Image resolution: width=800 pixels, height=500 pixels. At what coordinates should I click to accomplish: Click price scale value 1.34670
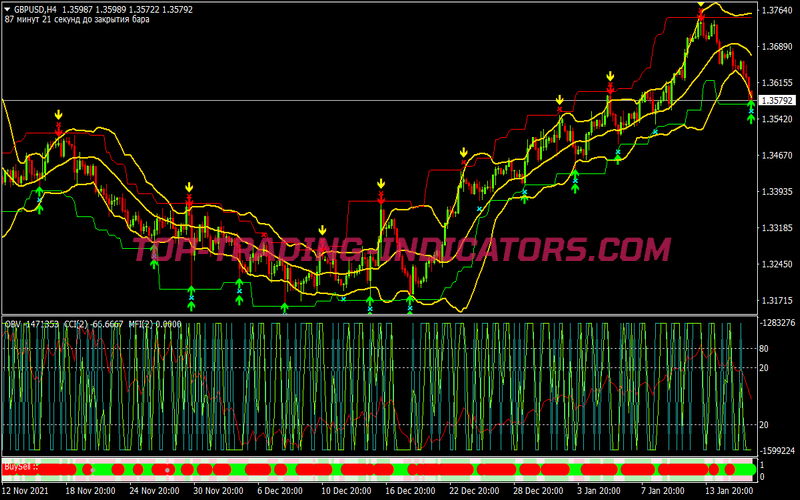(777, 155)
